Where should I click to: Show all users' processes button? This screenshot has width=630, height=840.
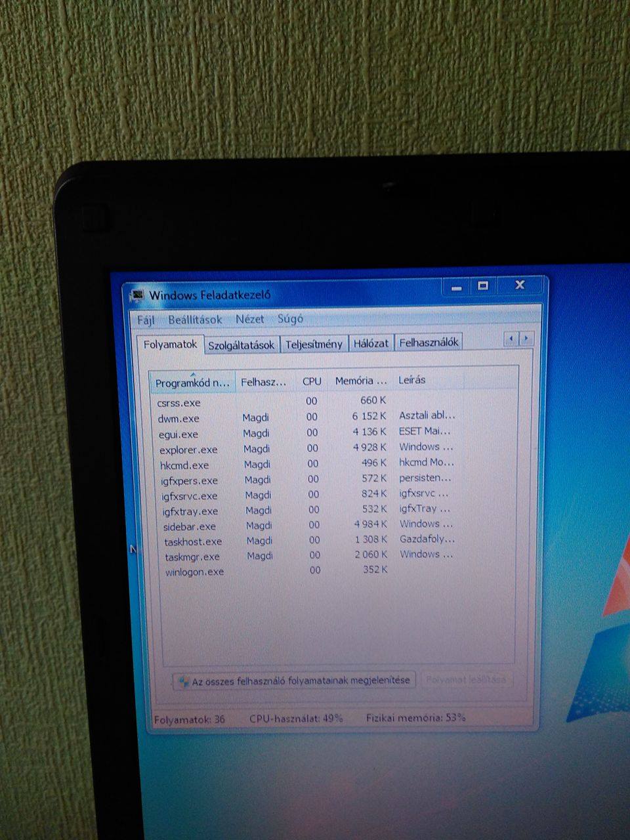tap(294, 681)
